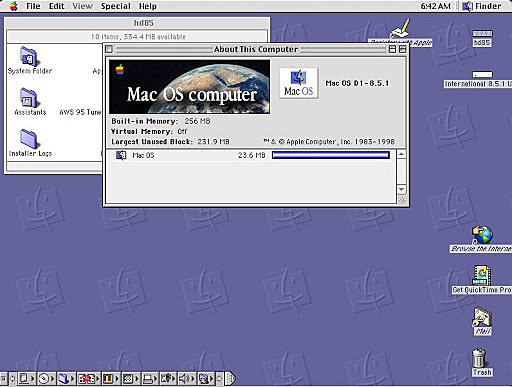
Task: Select the Mail desktop icon
Action: coord(482,317)
